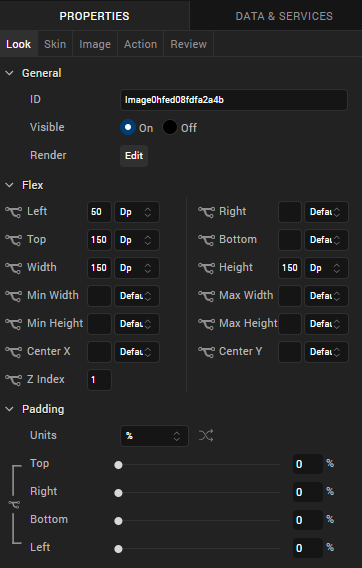Image resolution: width=362 pixels, height=568 pixels.
Task: Open the Left unit Dp dropdown
Action: click(x=137, y=212)
